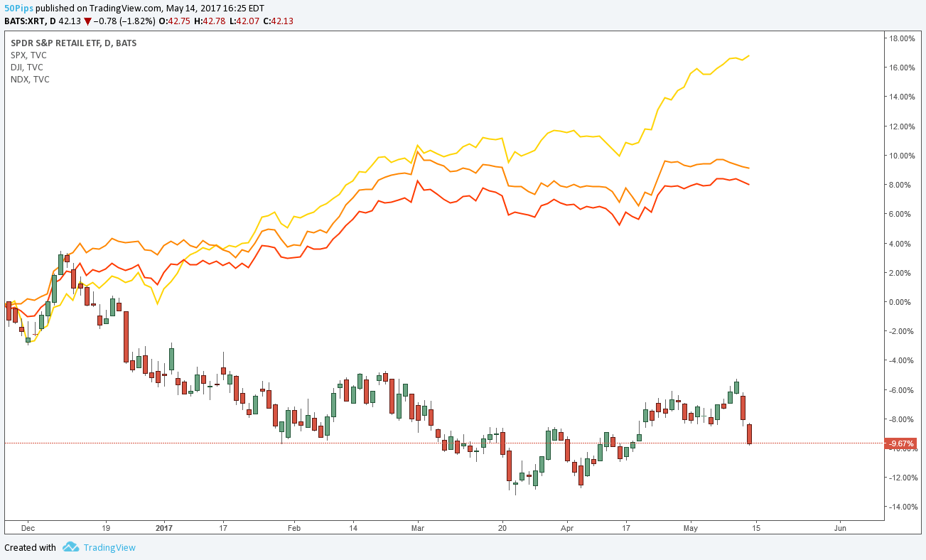Click the Dec label on the time axis
This screenshot has width=926, height=560.
(28, 528)
